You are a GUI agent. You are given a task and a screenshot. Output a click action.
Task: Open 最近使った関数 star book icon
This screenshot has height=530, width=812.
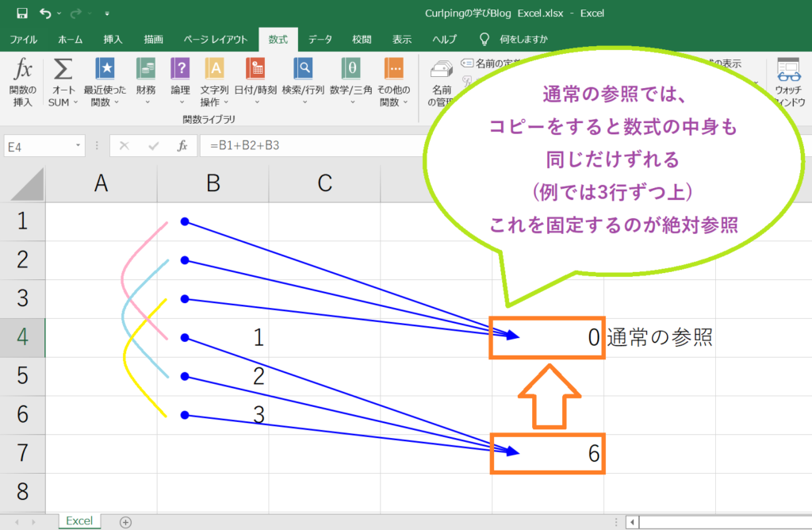click(105, 69)
